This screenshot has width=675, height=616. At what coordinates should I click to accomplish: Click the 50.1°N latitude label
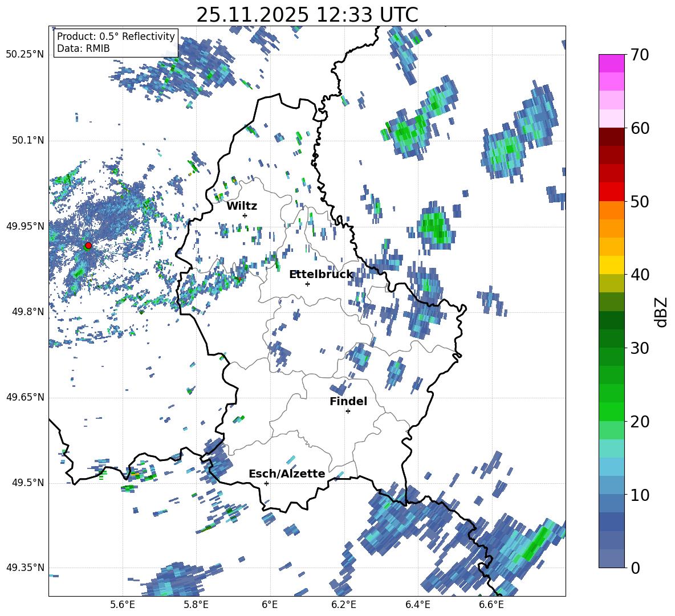(x=28, y=141)
